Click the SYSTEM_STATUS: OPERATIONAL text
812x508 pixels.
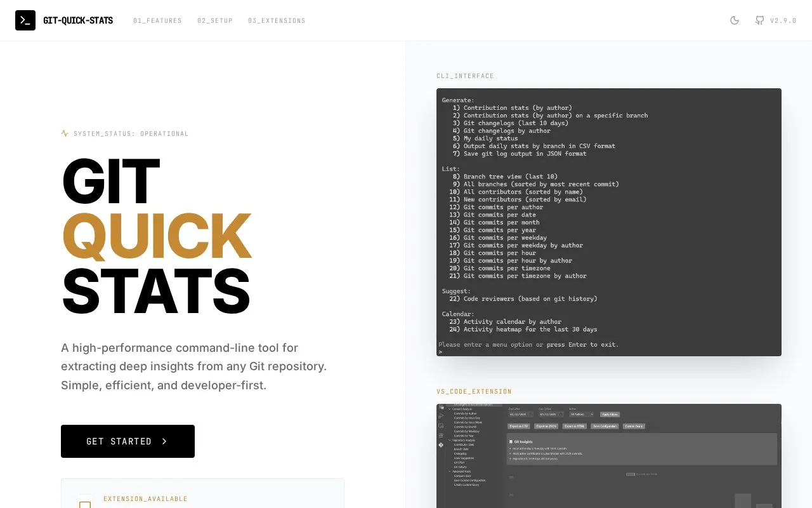point(131,133)
